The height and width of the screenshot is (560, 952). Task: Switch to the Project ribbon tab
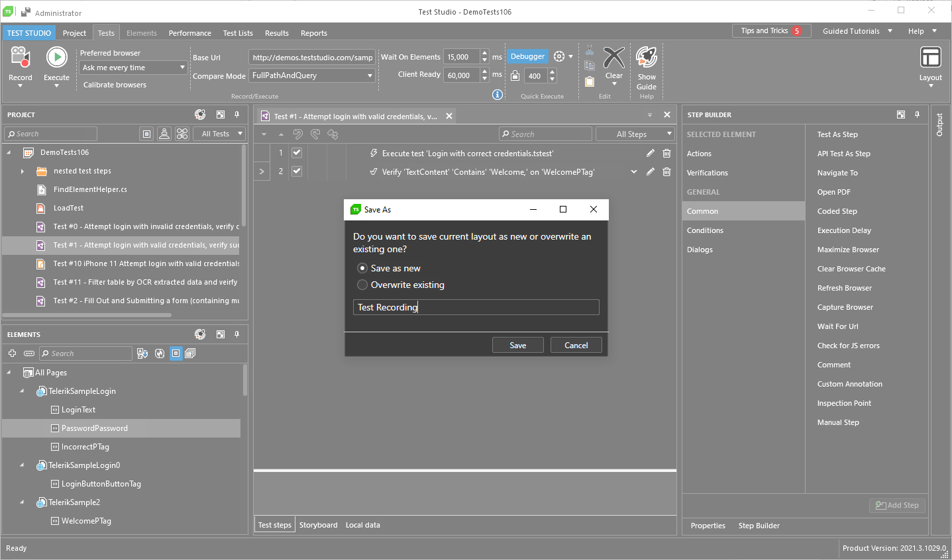tap(74, 33)
